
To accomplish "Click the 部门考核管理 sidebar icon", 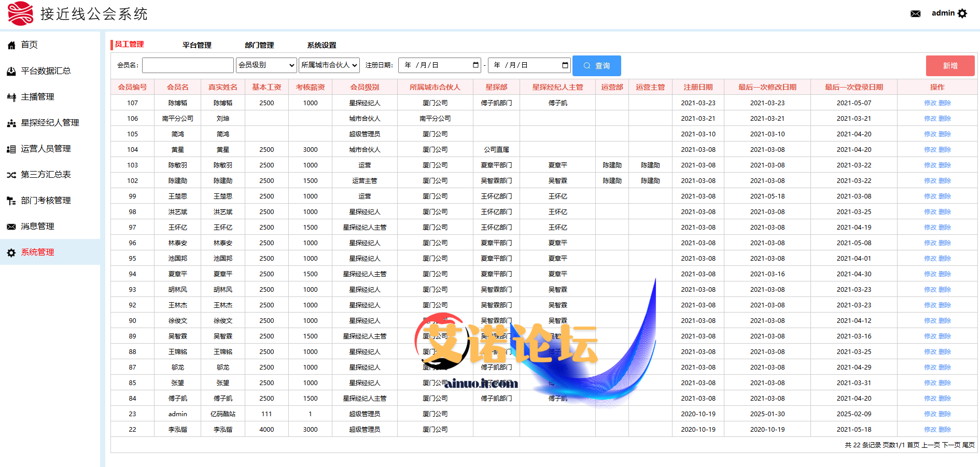I will click(x=11, y=201).
